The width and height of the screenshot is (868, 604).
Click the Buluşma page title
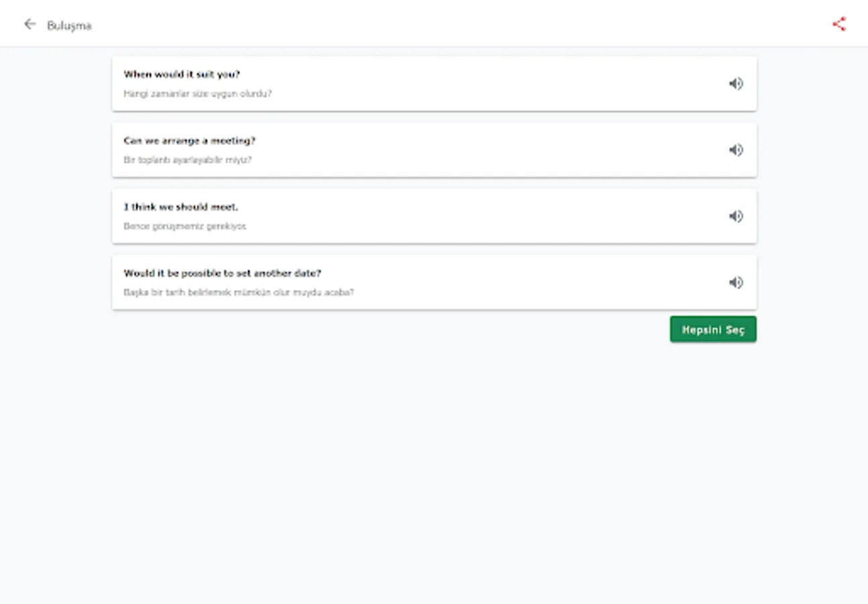click(69, 26)
